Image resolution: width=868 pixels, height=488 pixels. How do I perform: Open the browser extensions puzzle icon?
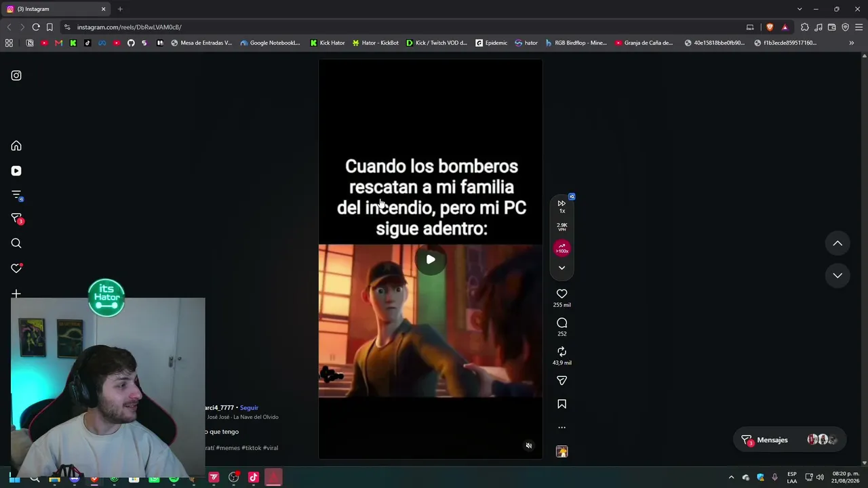pyautogui.click(x=805, y=27)
